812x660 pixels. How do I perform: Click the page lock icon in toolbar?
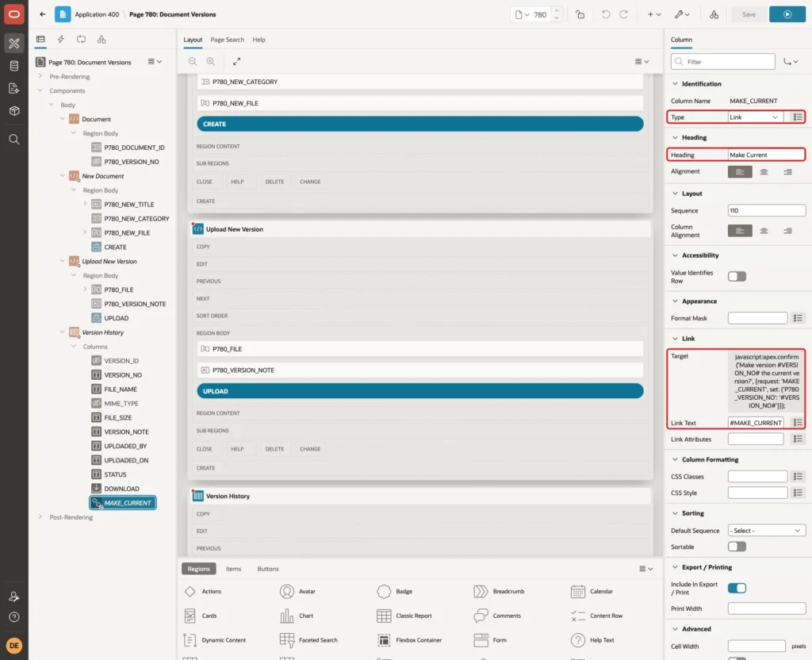coord(580,14)
